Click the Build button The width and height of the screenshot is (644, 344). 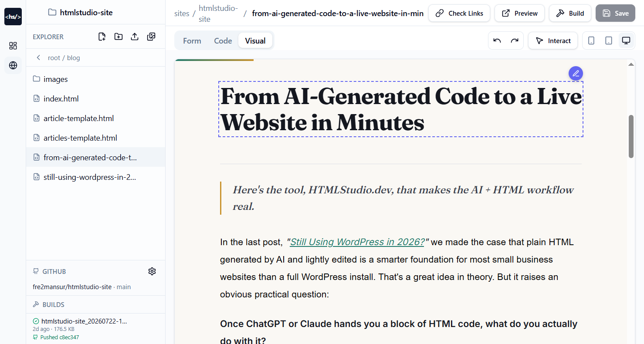(570, 13)
